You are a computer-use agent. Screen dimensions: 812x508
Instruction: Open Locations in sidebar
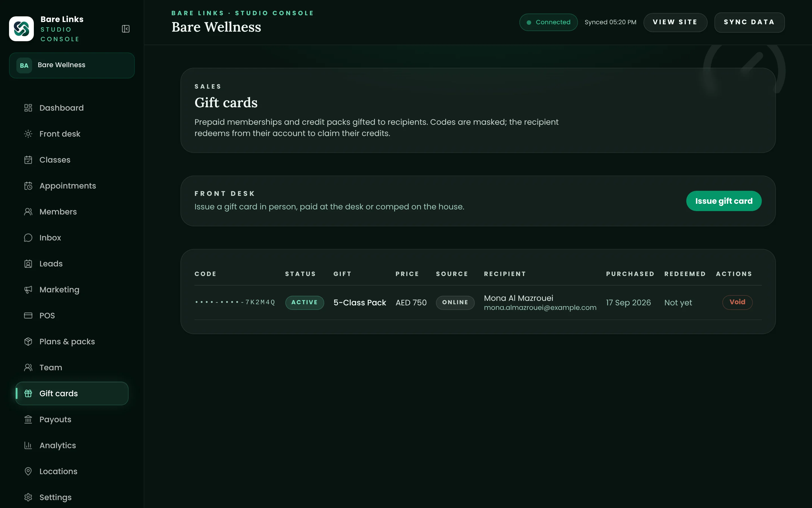click(x=72, y=471)
